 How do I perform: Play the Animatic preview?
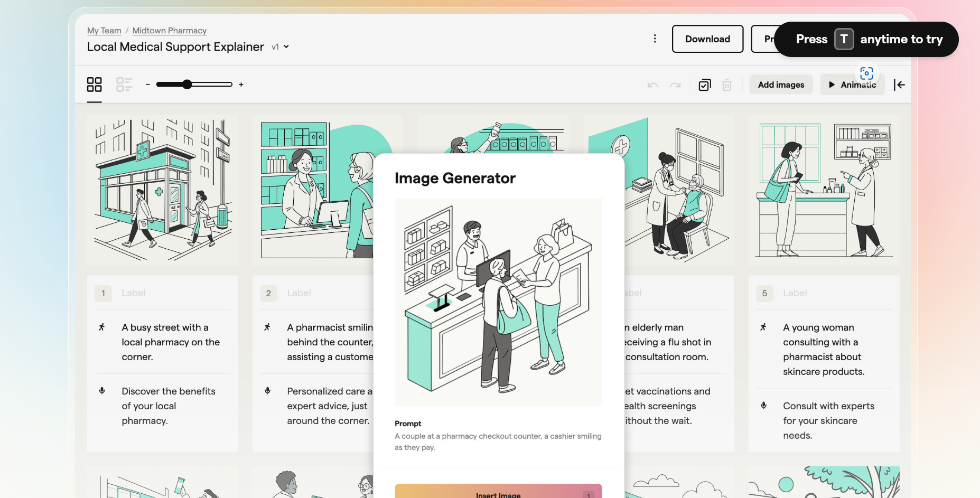pos(852,84)
